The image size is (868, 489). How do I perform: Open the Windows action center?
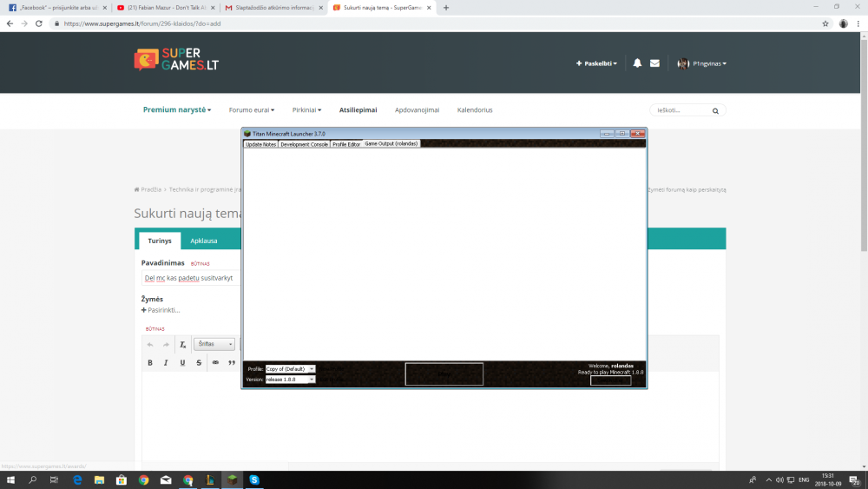(855, 479)
